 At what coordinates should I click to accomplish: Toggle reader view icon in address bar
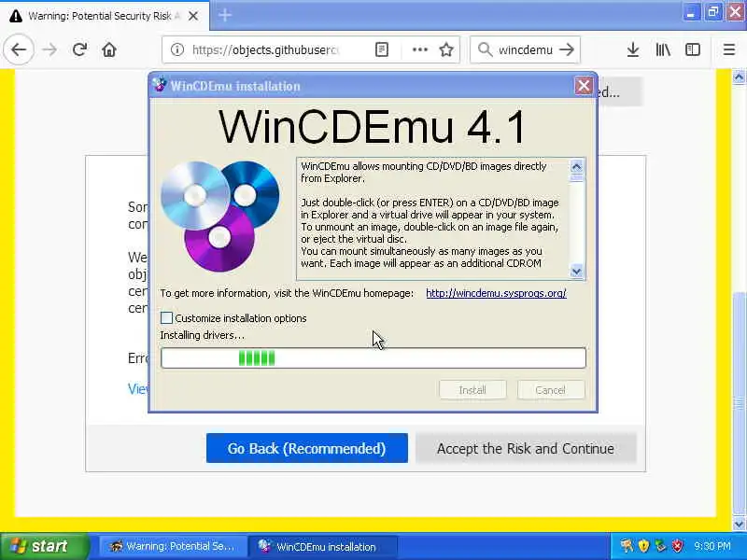coord(382,49)
